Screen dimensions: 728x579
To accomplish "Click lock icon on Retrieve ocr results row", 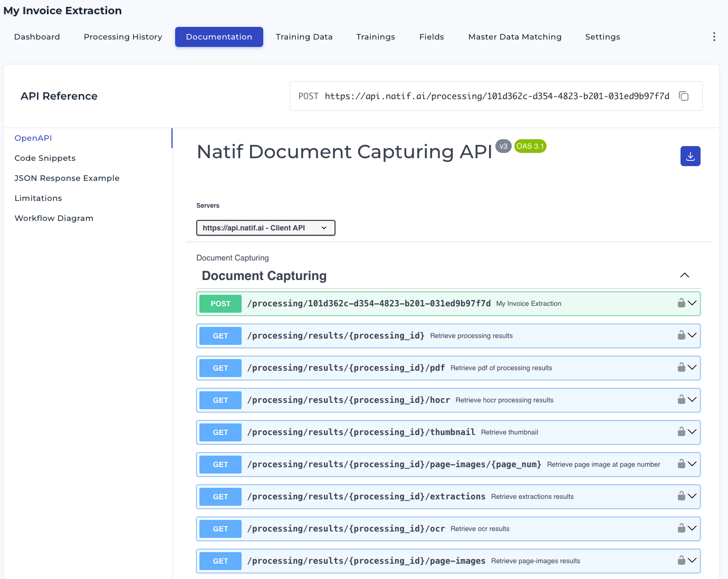I will [x=682, y=528].
